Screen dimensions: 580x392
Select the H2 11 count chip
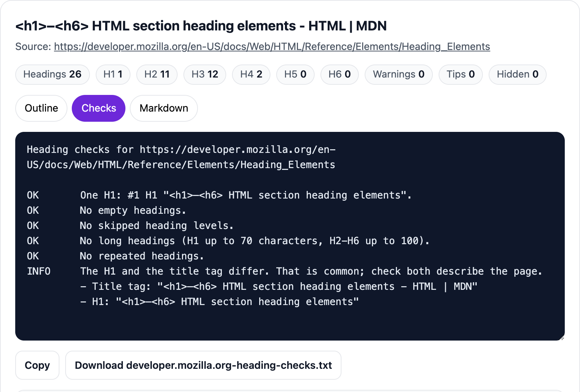point(157,75)
